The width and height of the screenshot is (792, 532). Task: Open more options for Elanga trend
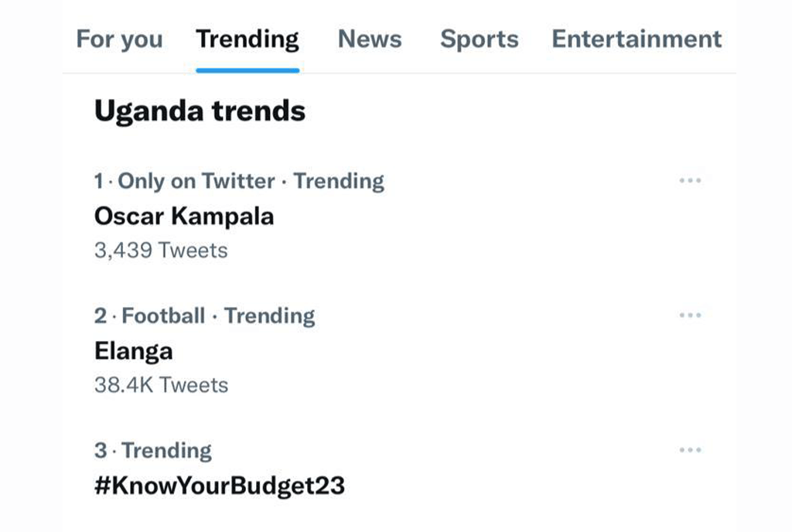pyautogui.click(x=690, y=315)
